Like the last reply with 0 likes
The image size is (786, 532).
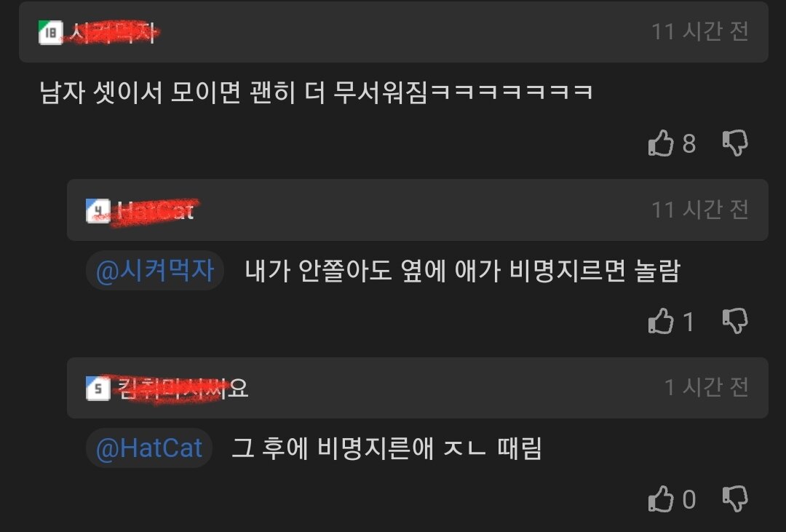(x=661, y=499)
